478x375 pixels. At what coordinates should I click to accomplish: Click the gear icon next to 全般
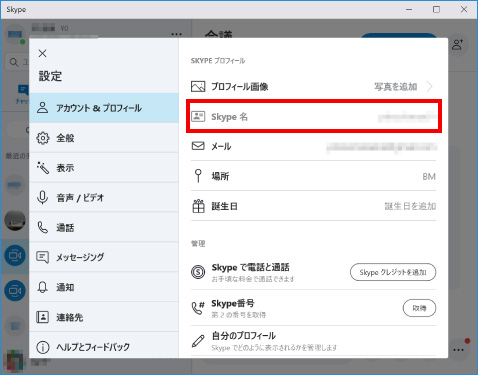43,138
